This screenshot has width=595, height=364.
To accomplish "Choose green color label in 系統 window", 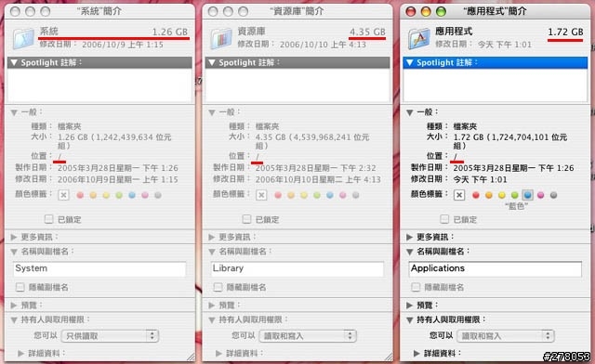I will (119, 195).
